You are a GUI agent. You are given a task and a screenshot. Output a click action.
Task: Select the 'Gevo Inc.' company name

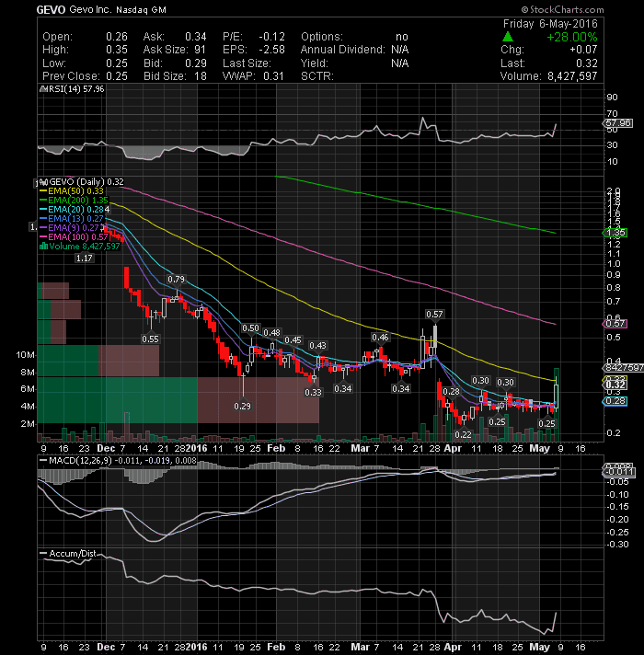(x=90, y=9)
